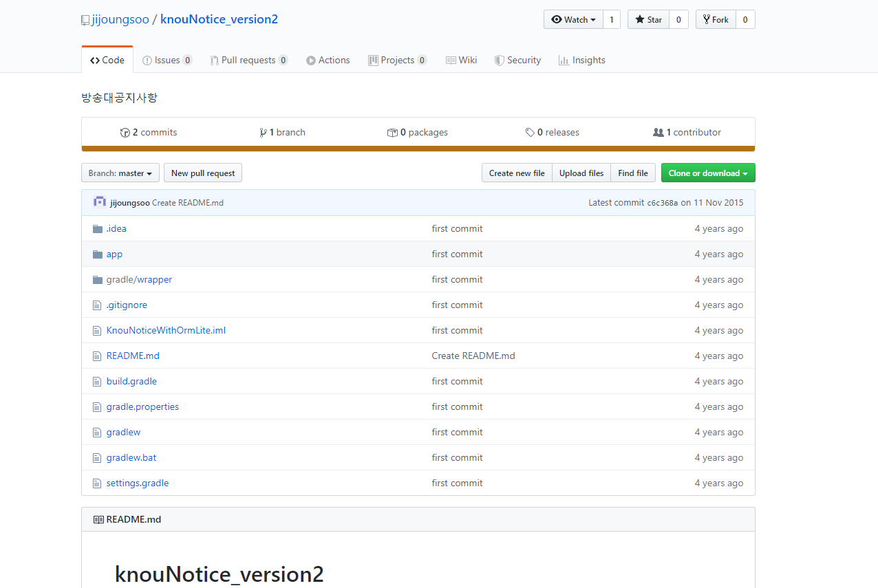
Task: Click the build.gradle file icon
Action: pyautogui.click(x=97, y=382)
